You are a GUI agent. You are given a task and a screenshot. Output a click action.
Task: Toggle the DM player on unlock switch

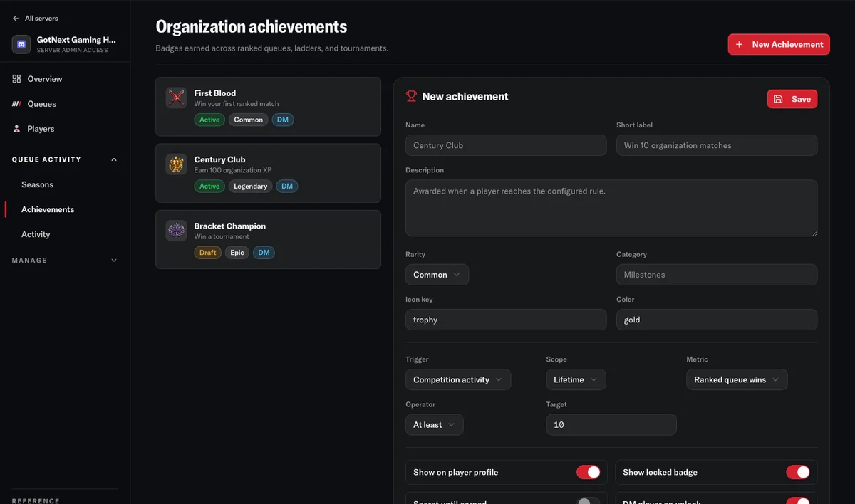point(798,500)
